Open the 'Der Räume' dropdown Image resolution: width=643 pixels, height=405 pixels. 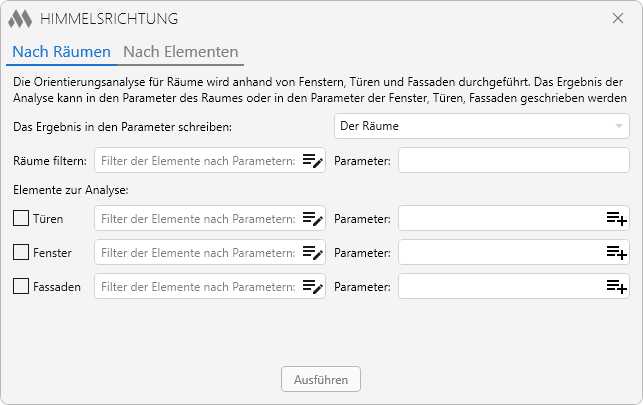pos(482,126)
